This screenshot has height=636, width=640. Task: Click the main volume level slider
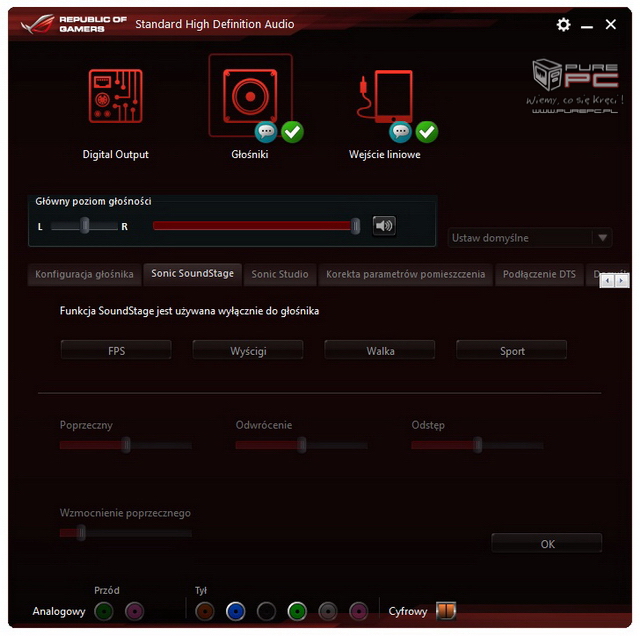click(x=255, y=227)
